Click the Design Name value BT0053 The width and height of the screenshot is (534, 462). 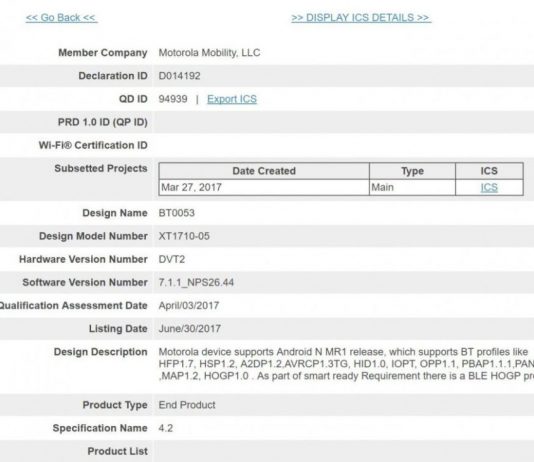[x=176, y=213]
